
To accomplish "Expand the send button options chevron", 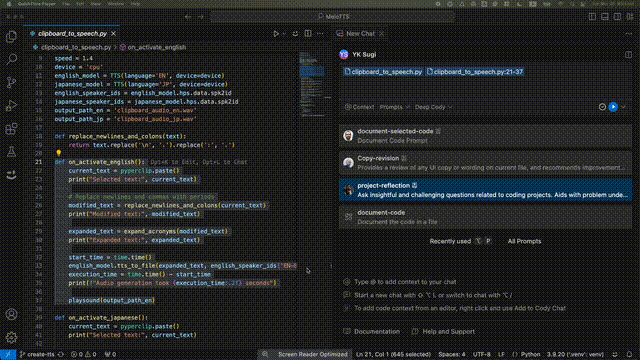I will 623,107.
